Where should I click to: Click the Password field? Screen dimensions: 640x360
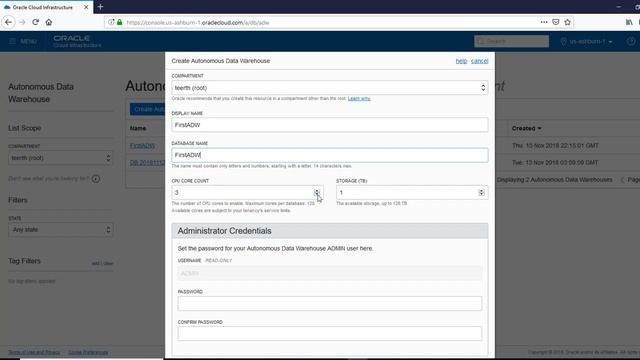click(x=330, y=303)
